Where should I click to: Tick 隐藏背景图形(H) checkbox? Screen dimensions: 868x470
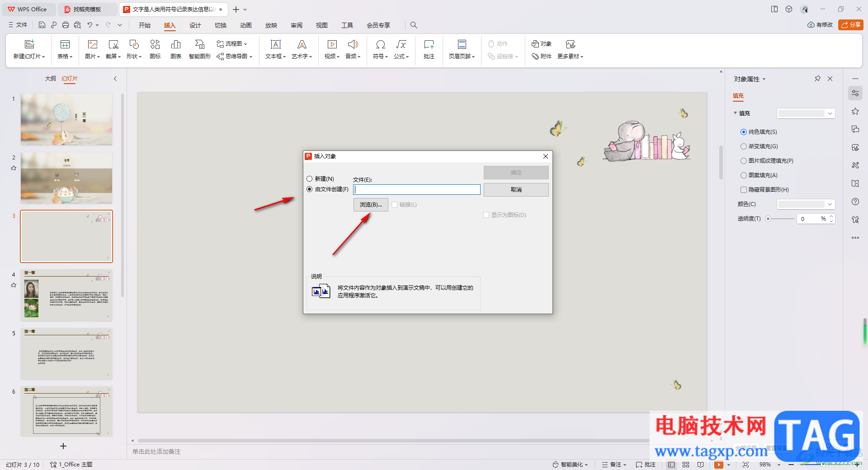click(x=744, y=190)
